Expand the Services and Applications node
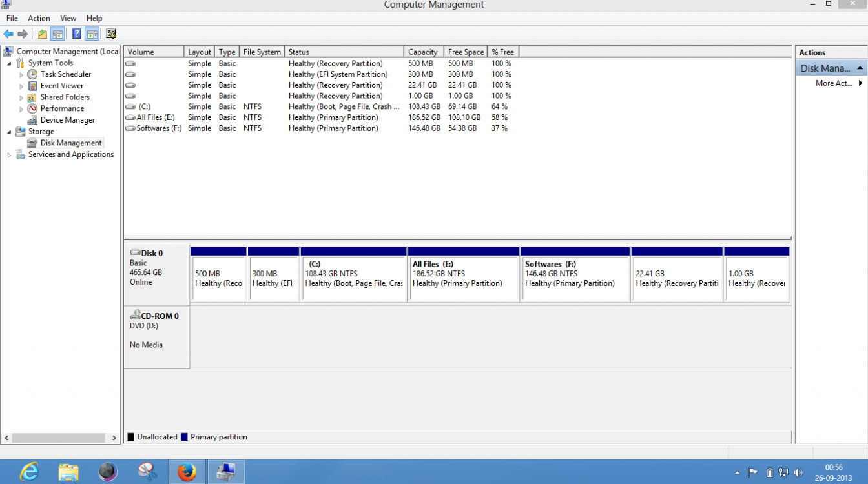The width and height of the screenshot is (868, 484). [9, 155]
